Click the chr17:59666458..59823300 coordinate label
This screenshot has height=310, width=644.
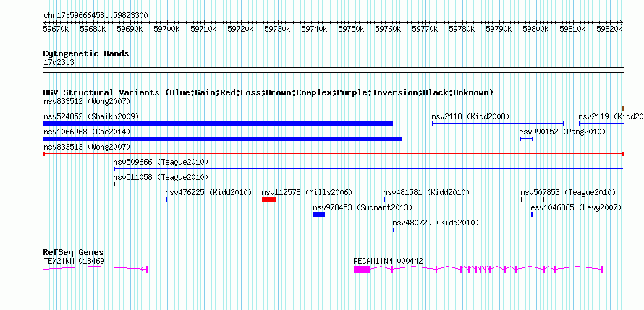coord(96,15)
